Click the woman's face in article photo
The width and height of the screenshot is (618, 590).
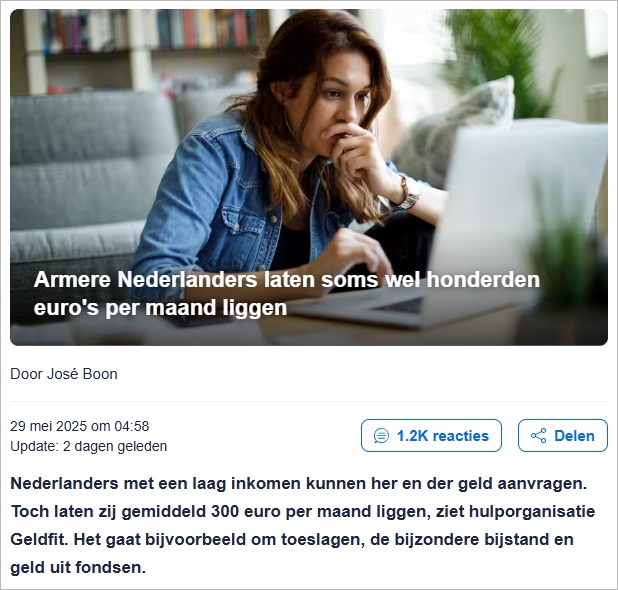[342, 99]
